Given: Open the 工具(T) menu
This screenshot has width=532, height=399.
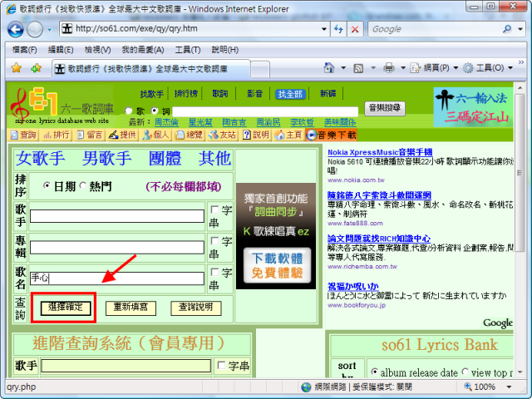Looking at the screenshot, I should point(188,50).
